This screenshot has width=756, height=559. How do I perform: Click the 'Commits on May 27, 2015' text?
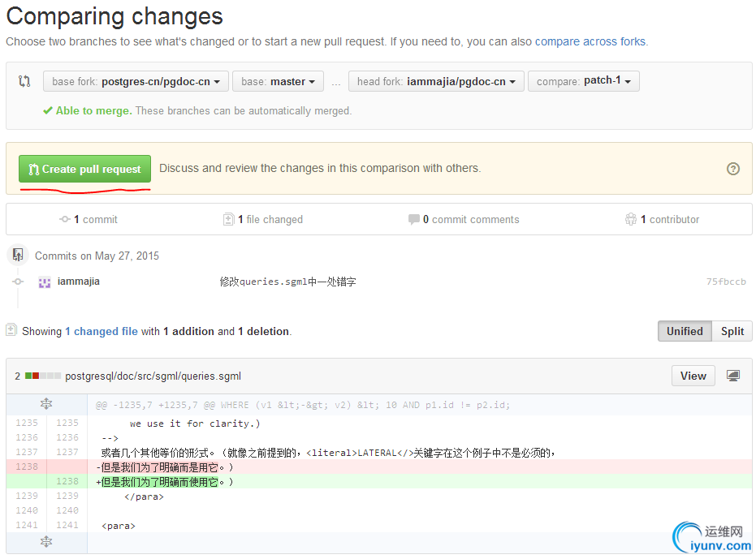pyautogui.click(x=97, y=256)
